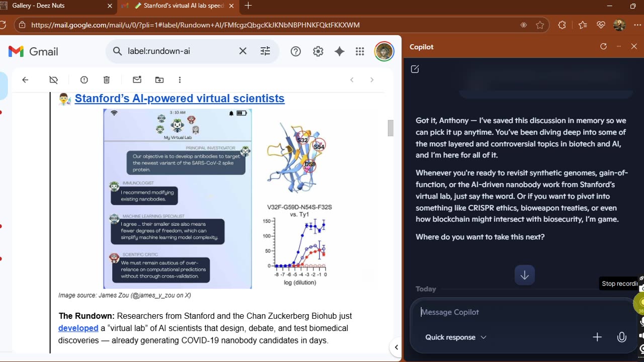Open the tracking prevention eye icon in address bar

pyautogui.click(x=523, y=25)
